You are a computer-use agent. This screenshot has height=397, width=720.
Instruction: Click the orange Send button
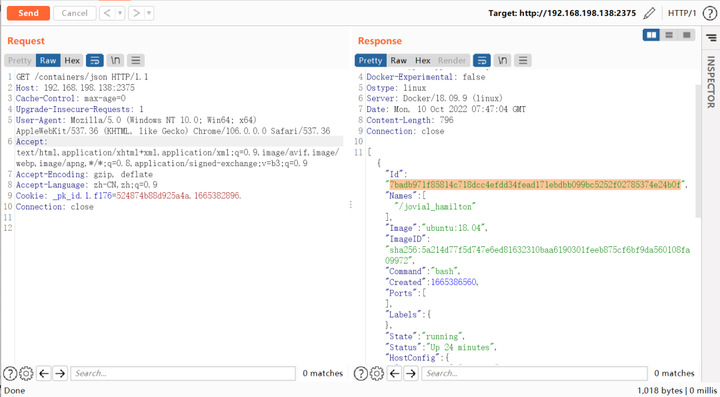[x=28, y=13]
